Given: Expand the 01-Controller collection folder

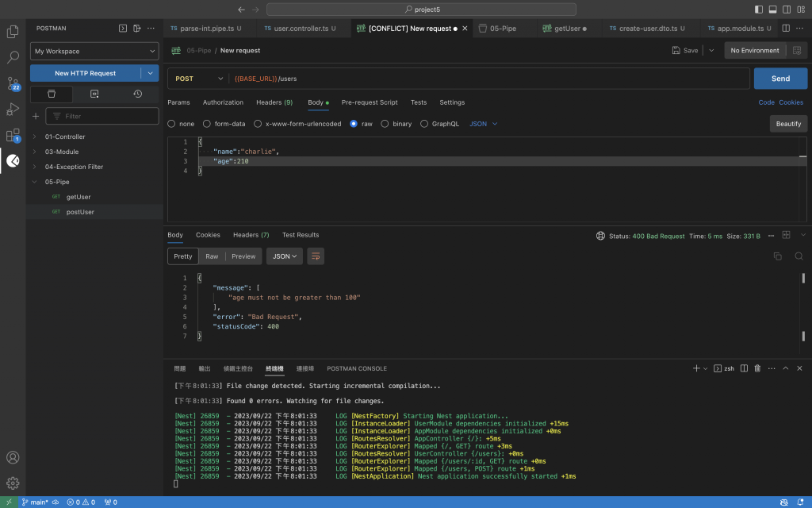Looking at the screenshot, I should coord(64,137).
